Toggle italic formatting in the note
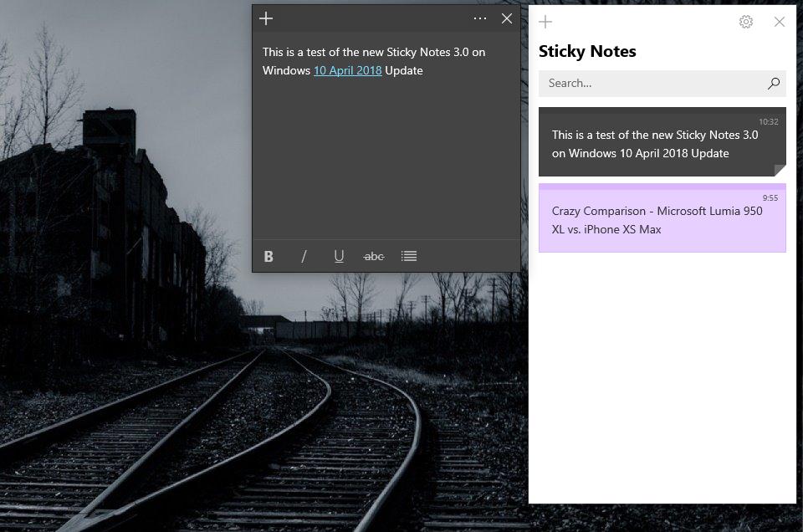803x532 pixels. coord(304,257)
